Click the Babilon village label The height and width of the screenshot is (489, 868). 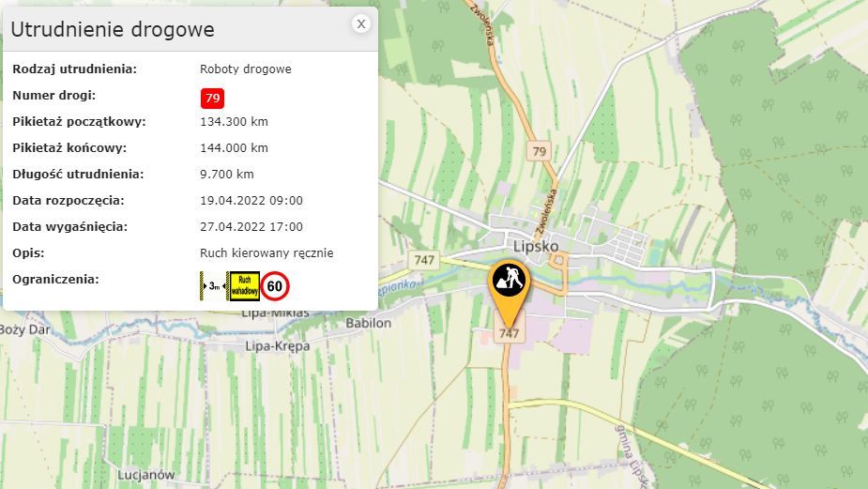click(x=368, y=323)
